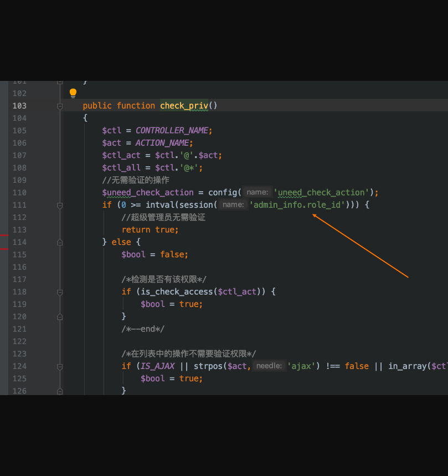Click the CONTROLLER_NAME constant
448x476 pixels.
(172, 131)
